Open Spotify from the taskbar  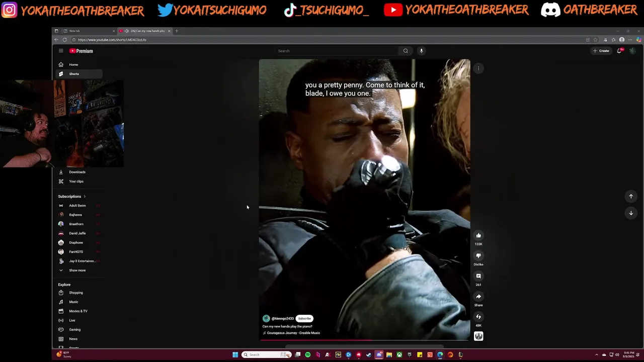tap(308, 354)
